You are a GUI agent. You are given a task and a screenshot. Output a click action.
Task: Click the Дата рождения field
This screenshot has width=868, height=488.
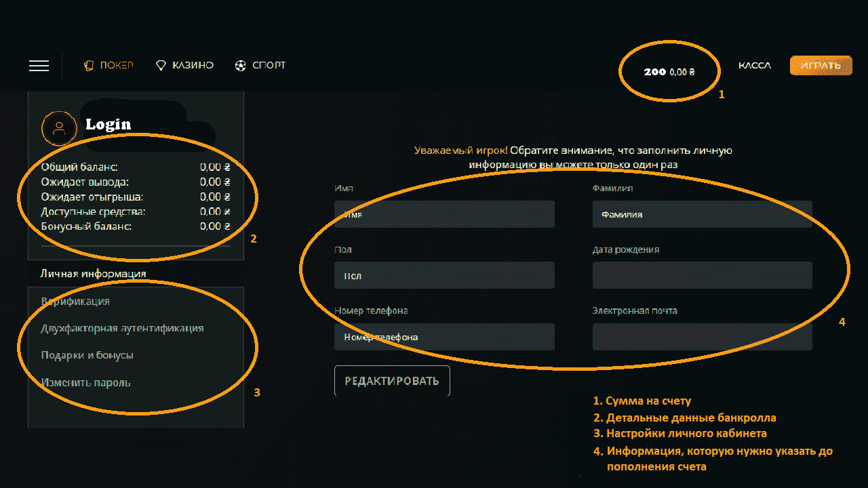coord(703,275)
